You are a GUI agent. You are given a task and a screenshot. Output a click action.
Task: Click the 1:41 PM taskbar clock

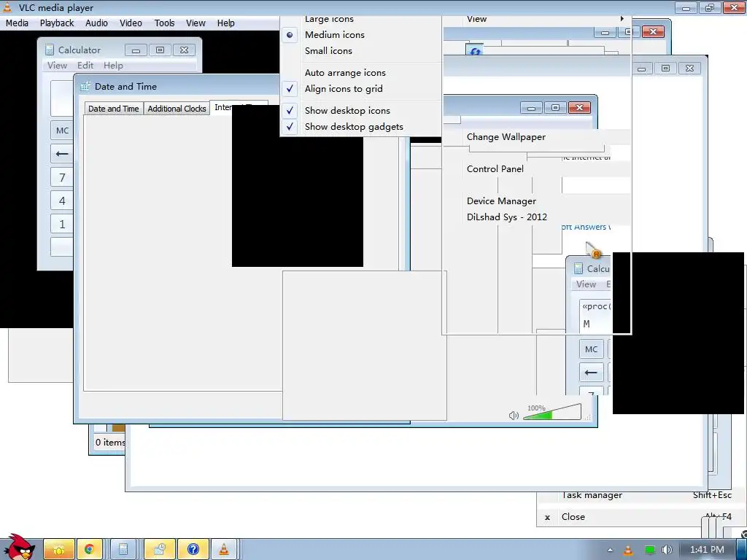pos(706,550)
